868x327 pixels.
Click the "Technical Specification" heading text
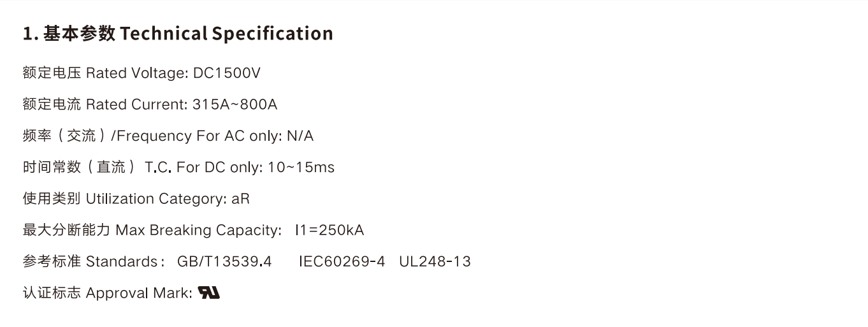226,33
